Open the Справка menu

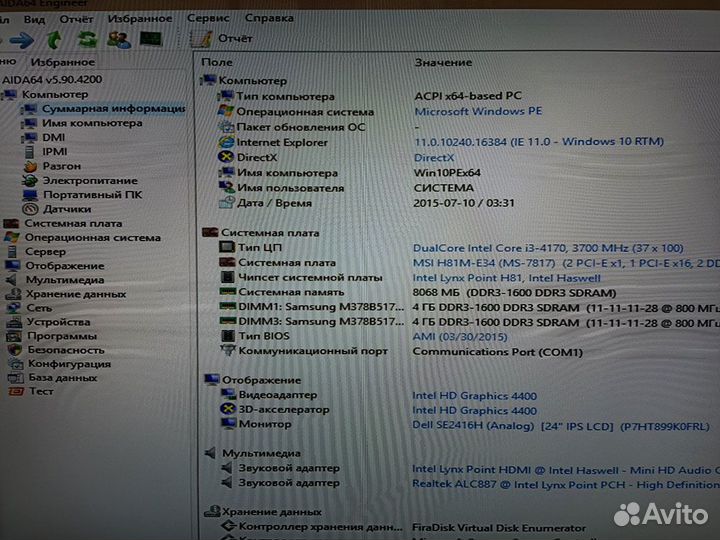point(269,18)
